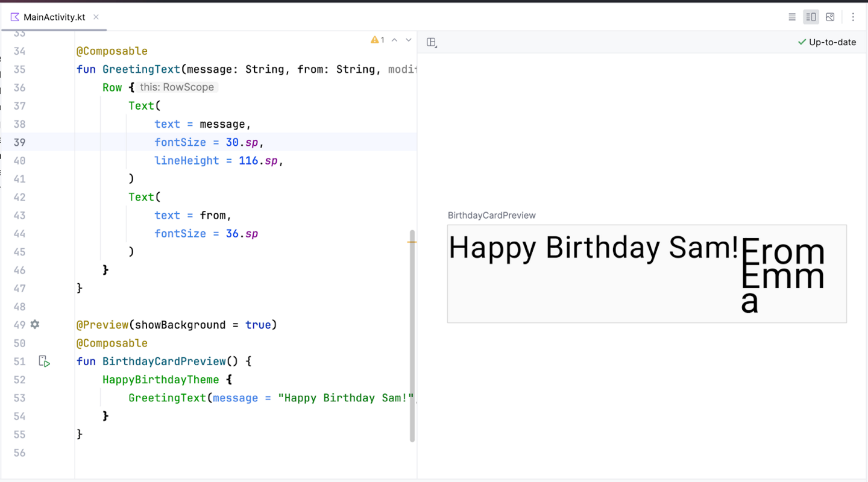
Task: Open the preview layout options dropdown
Action: coord(432,42)
